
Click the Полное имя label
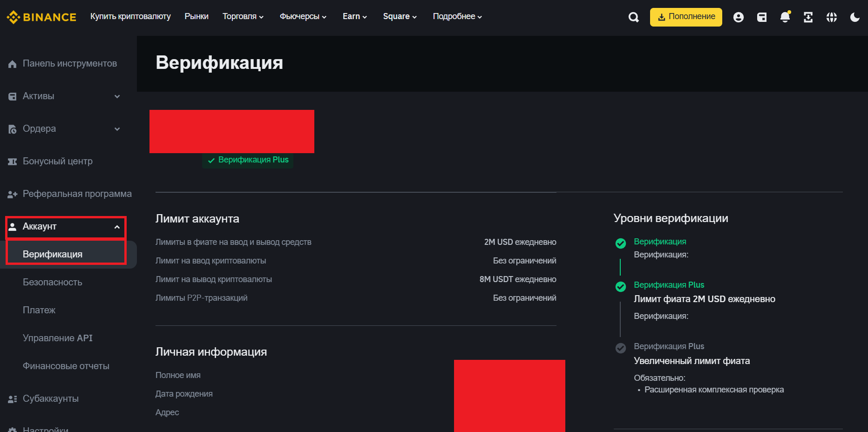coord(178,375)
